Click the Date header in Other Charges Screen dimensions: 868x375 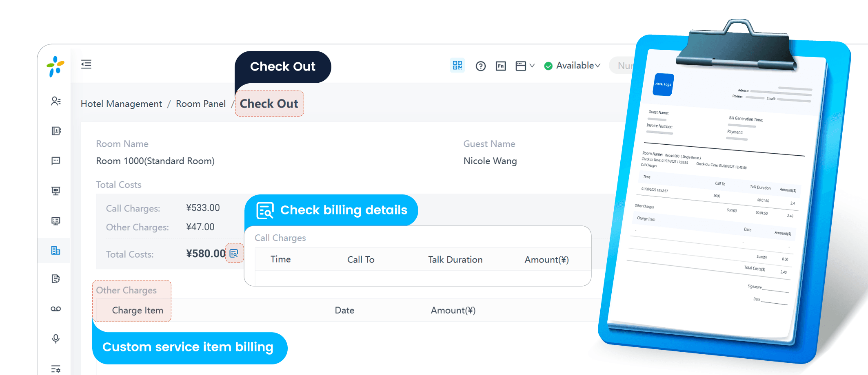[344, 310]
